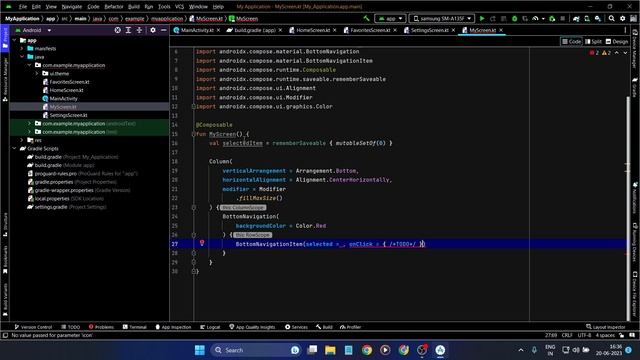Open the Build menu

click(133, 7)
